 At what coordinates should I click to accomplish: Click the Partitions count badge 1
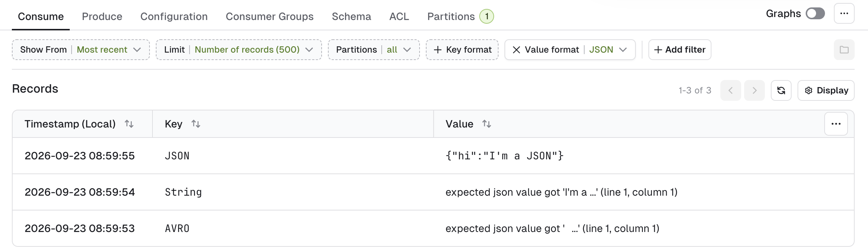pos(487,16)
